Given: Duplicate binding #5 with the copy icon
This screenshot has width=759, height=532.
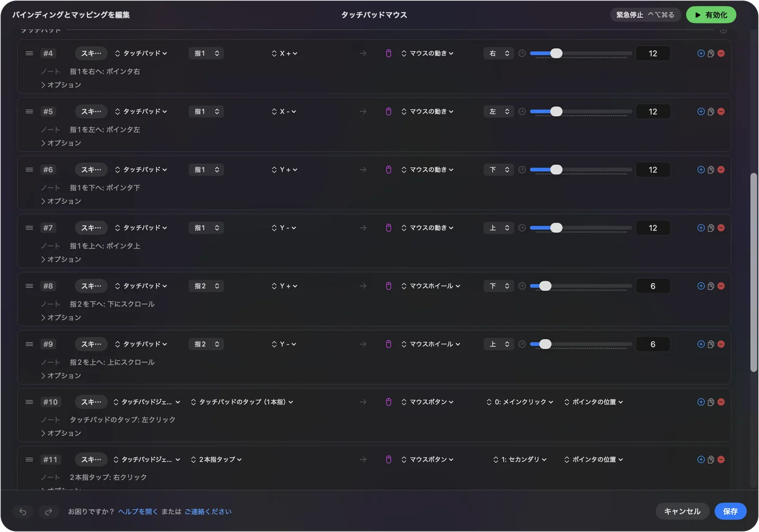Looking at the screenshot, I should coord(711,112).
